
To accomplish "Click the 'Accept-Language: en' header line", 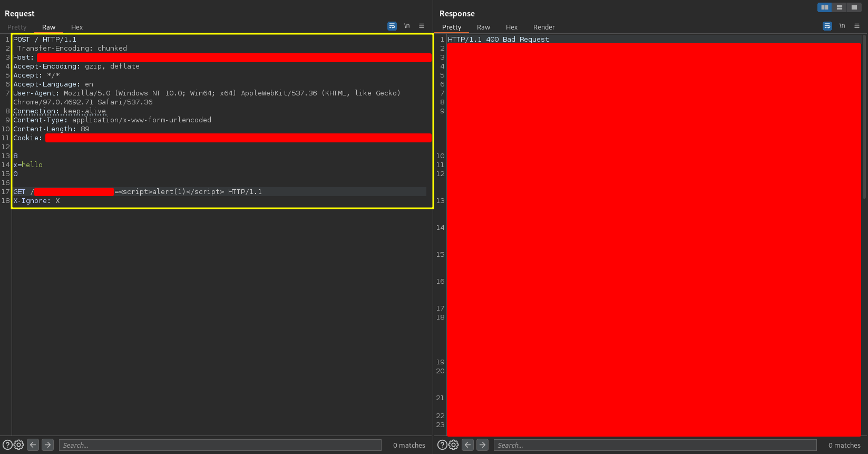I will 53,84.
